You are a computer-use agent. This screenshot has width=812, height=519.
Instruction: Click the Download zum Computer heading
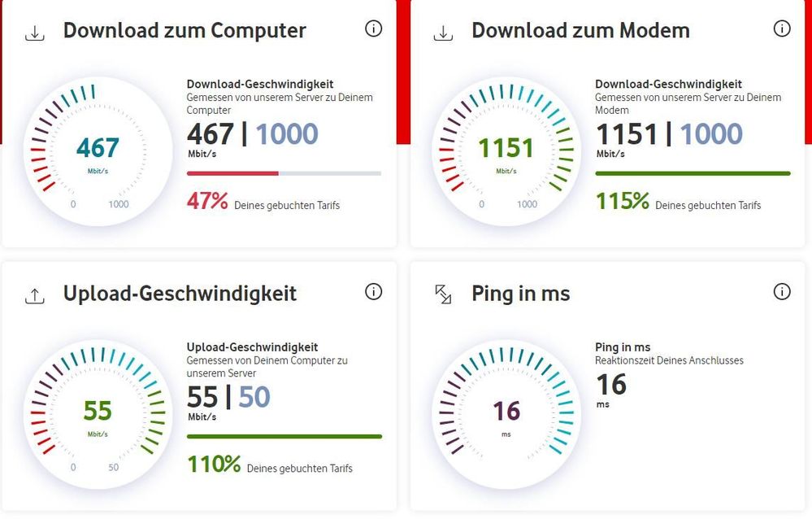point(185,31)
